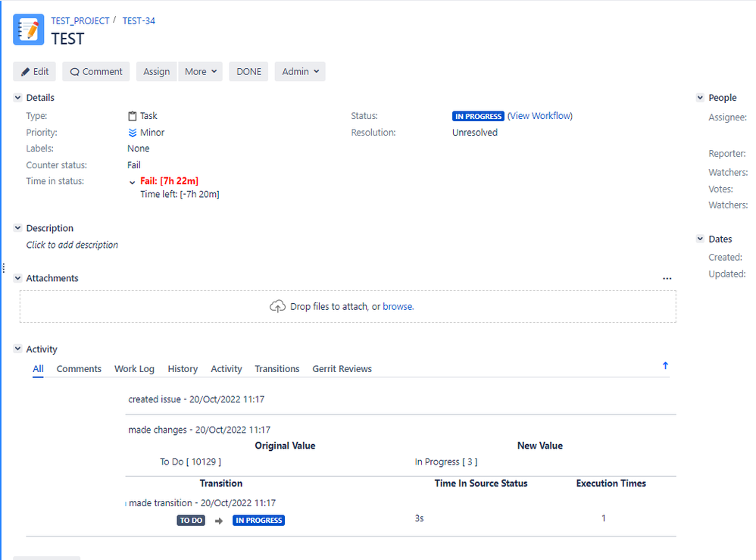Viewport: 756px width, 560px height.
Task: Open the More dropdown menu
Action: pyautogui.click(x=201, y=71)
